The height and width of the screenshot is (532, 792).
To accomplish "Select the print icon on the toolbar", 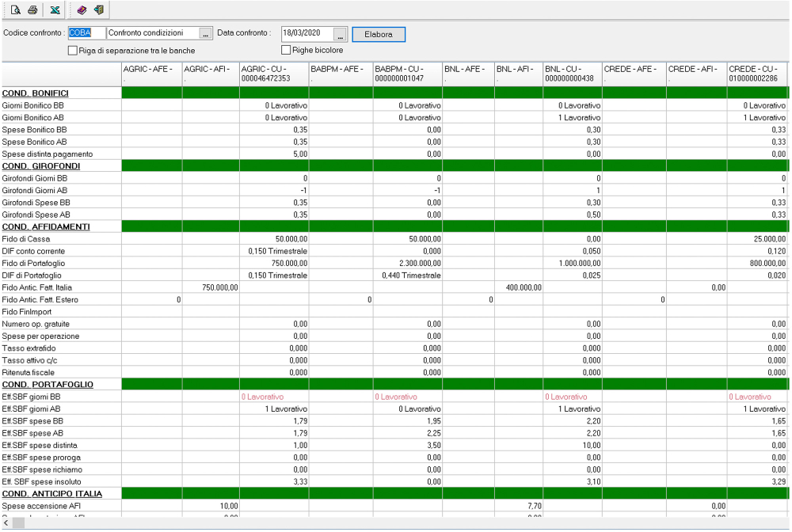I will 32,9.
